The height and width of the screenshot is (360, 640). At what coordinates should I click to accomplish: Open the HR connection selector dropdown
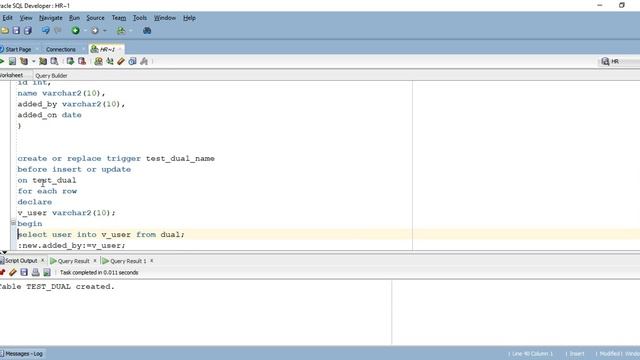coord(620,61)
